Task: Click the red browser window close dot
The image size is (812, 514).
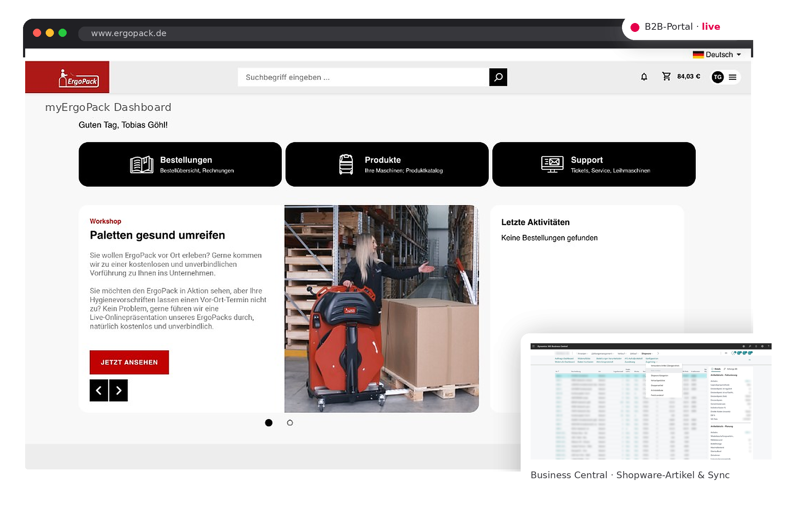Action: (37, 33)
